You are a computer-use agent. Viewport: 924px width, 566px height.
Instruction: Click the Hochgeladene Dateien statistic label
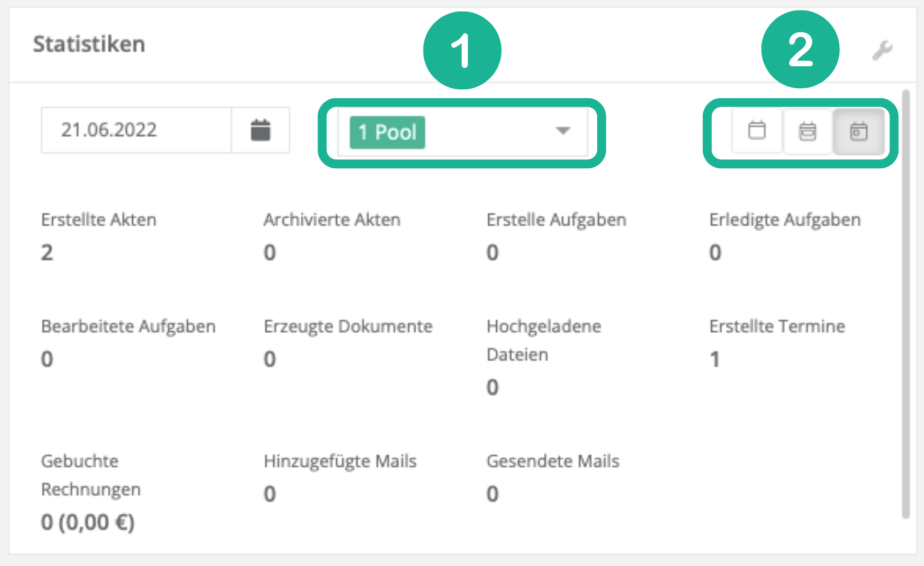pyautogui.click(x=544, y=340)
